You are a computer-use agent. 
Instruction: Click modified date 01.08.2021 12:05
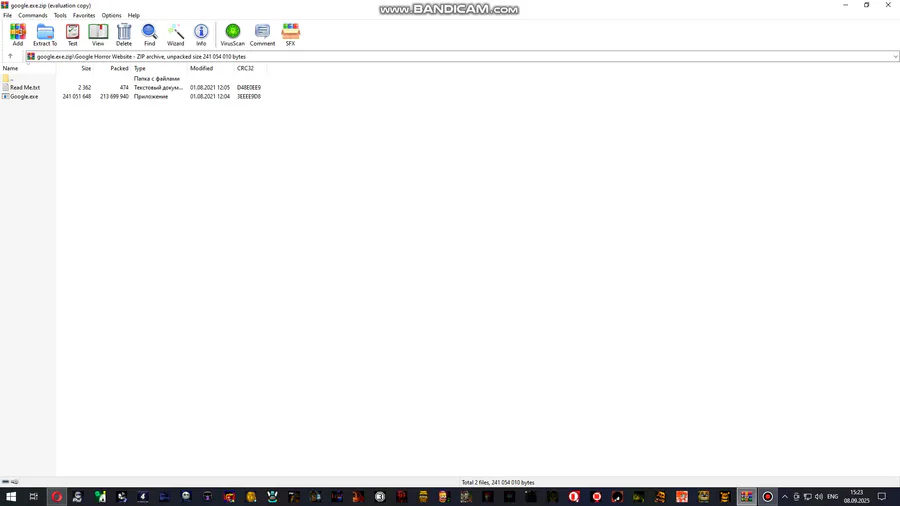(x=210, y=88)
